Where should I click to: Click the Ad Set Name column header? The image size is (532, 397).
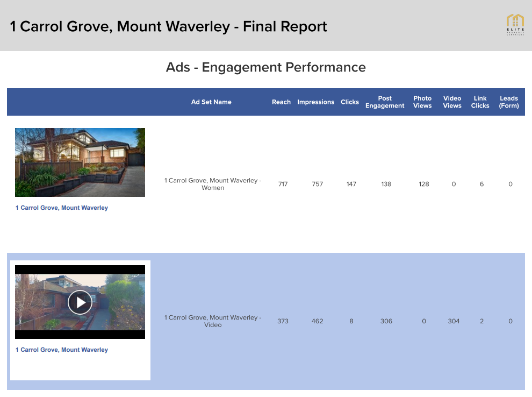click(211, 102)
